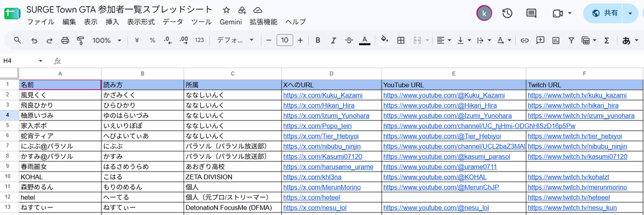The width and height of the screenshot is (644, 215).
Task: Click the merge cells icon
Action: (416, 40)
